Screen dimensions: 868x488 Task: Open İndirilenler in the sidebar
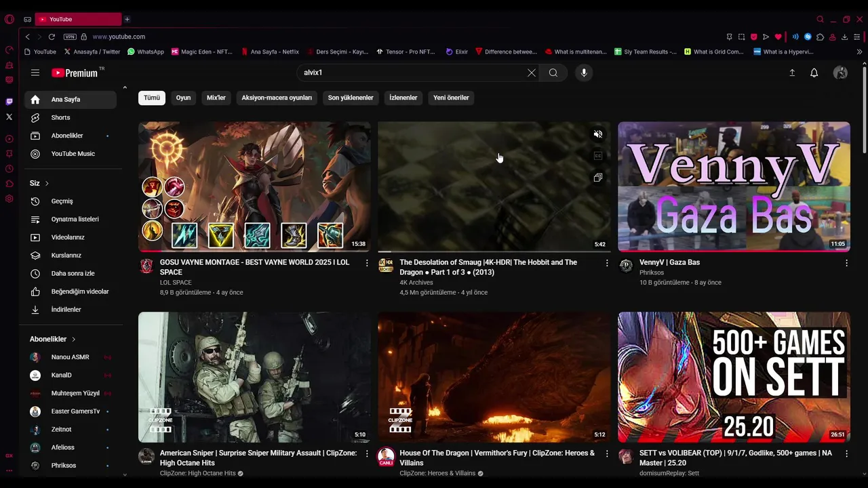coord(71,310)
